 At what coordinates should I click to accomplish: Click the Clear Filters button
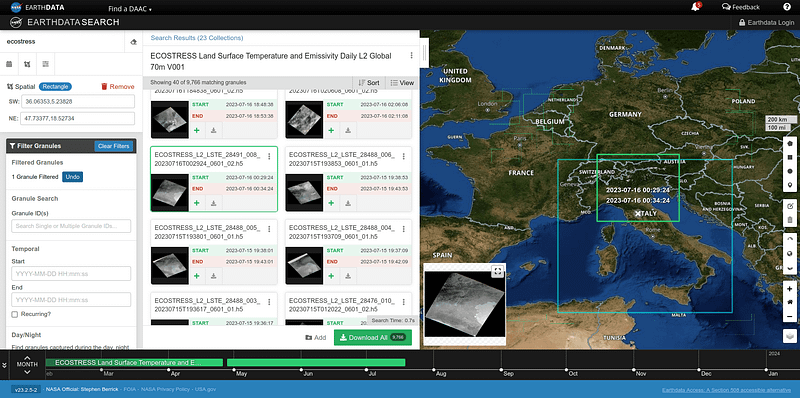click(x=113, y=146)
